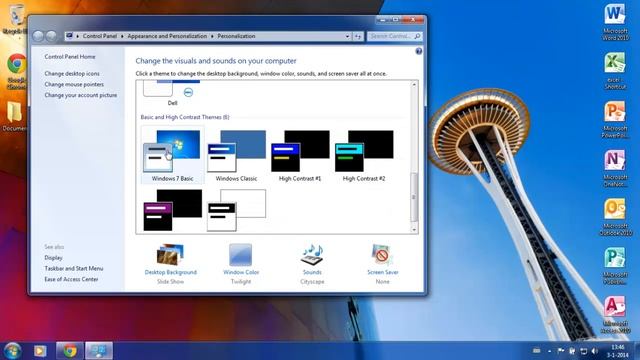The height and width of the screenshot is (360, 640).
Task: Click the theme list scroll up arrow
Action: coord(414,84)
